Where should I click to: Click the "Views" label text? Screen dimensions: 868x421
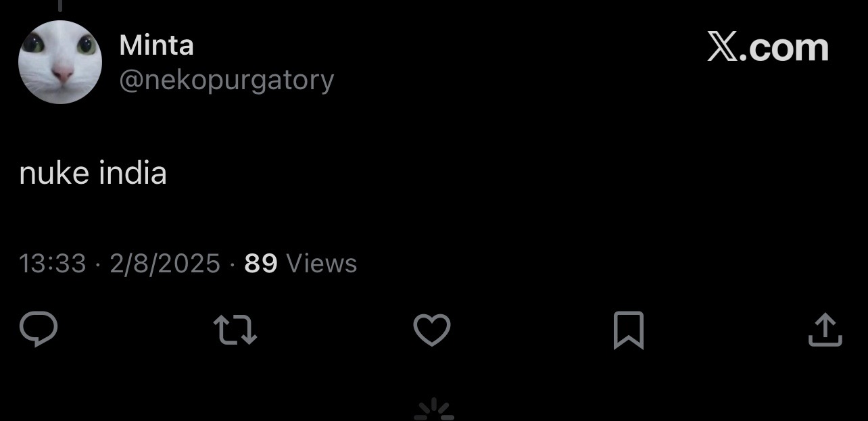pyautogui.click(x=322, y=263)
